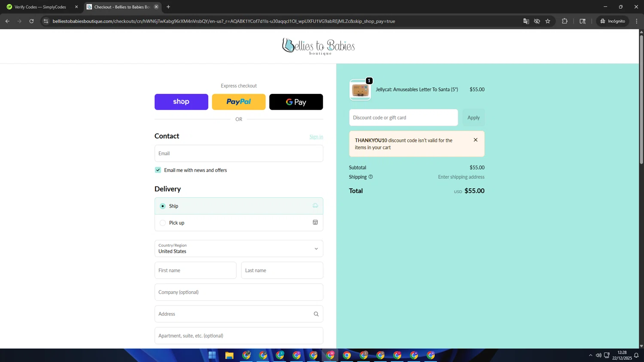The width and height of the screenshot is (644, 362).
Task: Go back to the previous page
Action: (7, 21)
